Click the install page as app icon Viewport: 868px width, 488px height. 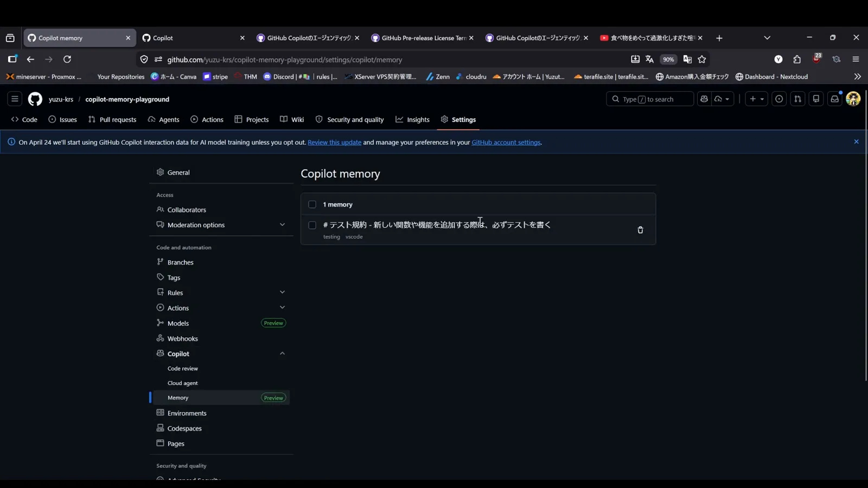pyautogui.click(x=635, y=60)
